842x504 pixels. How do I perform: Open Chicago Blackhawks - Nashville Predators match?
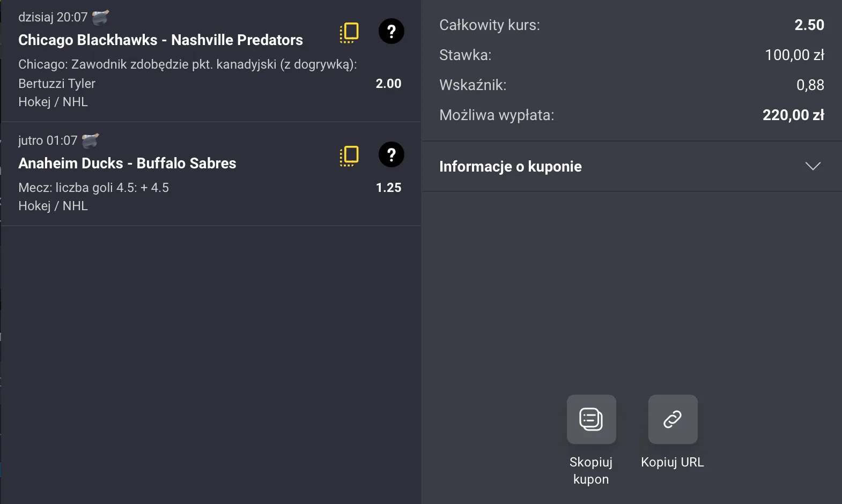(x=160, y=40)
